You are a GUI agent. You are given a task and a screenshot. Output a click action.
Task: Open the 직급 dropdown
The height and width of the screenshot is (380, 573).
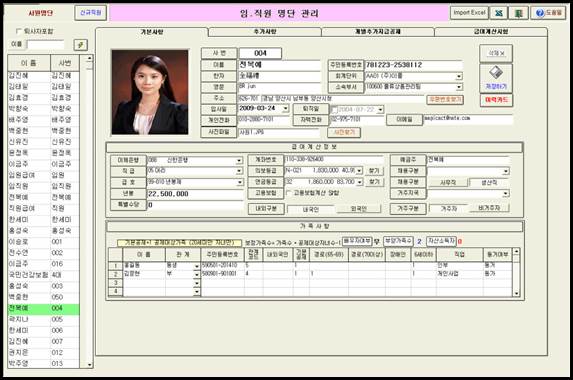click(239, 171)
